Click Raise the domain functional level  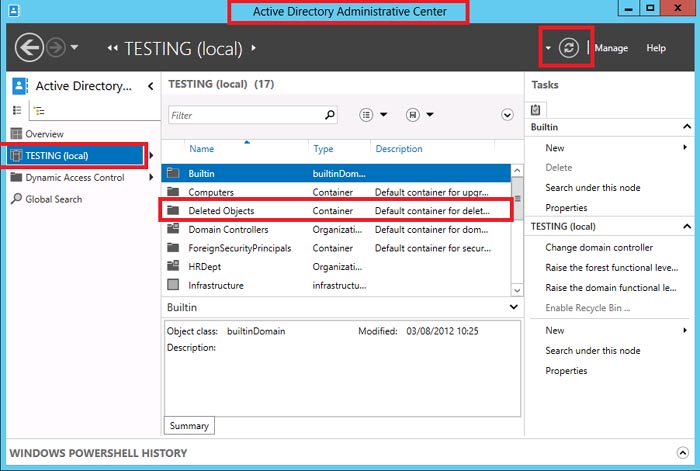[611, 288]
